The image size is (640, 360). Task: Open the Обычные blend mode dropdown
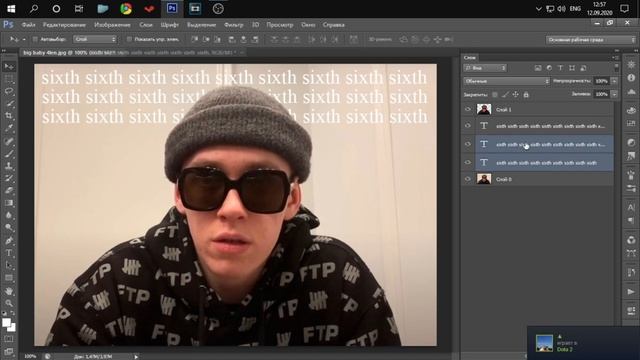pos(507,81)
